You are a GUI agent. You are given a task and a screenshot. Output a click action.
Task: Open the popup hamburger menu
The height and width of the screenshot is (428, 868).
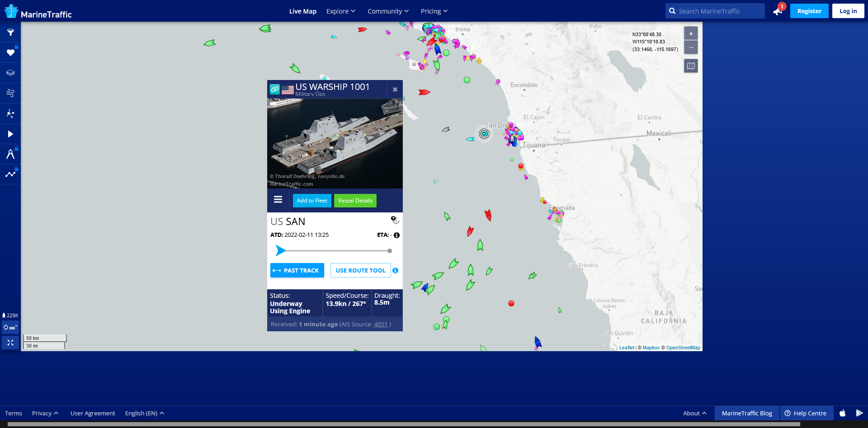click(x=278, y=200)
